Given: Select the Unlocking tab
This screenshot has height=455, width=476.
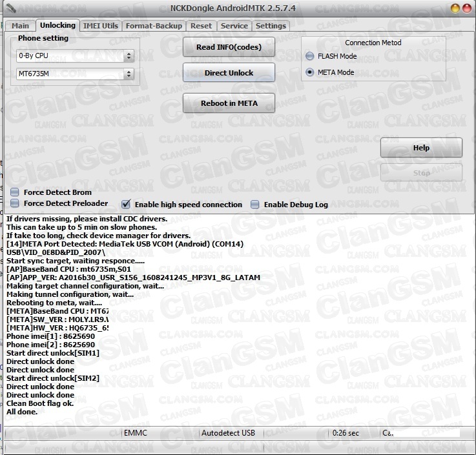Looking at the screenshot, I should pyautogui.click(x=57, y=25).
